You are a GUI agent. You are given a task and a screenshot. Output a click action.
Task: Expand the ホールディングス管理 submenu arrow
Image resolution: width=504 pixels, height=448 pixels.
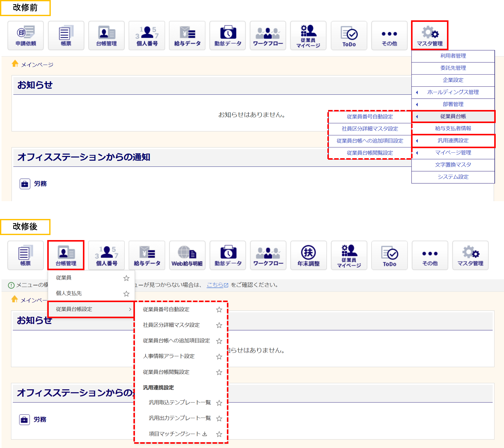point(417,92)
